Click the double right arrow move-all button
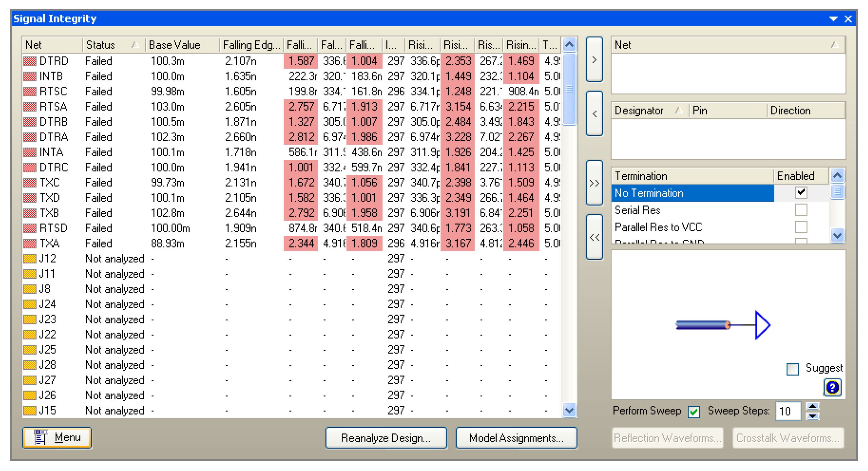868x471 pixels. click(x=594, y=183)
